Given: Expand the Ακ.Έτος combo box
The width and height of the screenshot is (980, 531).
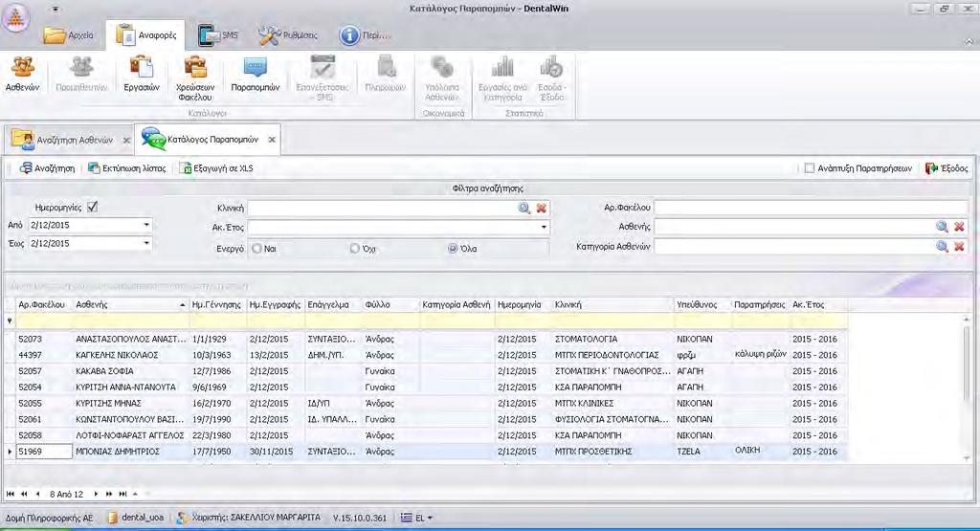Looking at the screenshot, I should pyautogui.click(x=544, y=228).
